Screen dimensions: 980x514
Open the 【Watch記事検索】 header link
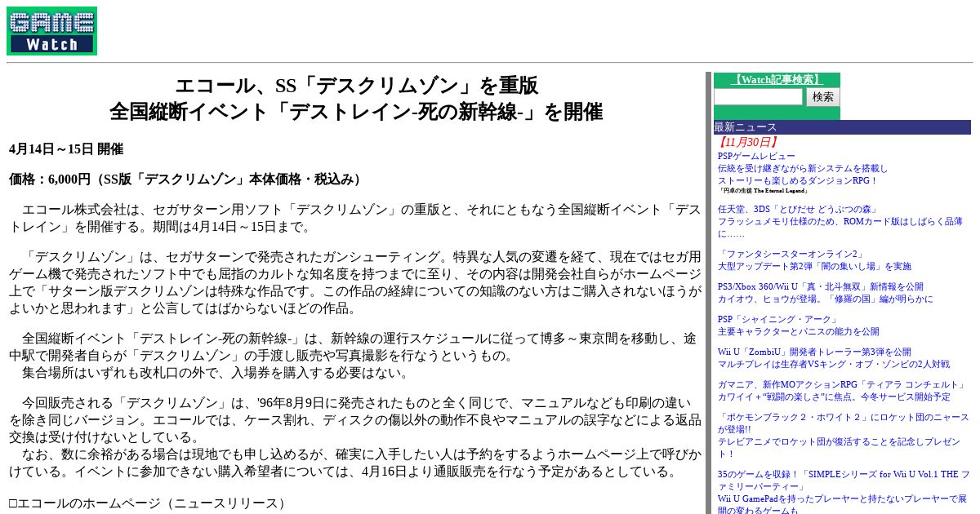[776, 80]
